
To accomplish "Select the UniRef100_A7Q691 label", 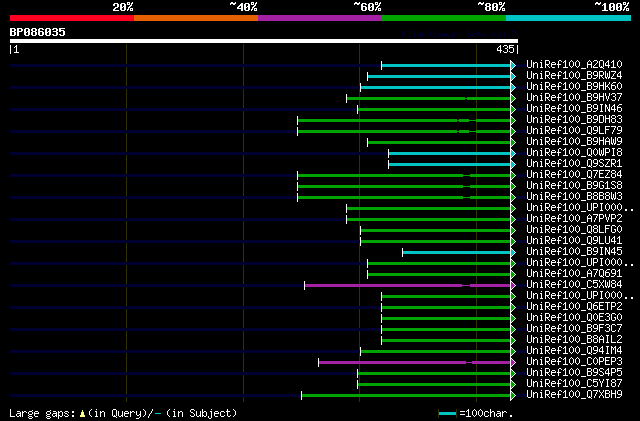I will [574, 274].
